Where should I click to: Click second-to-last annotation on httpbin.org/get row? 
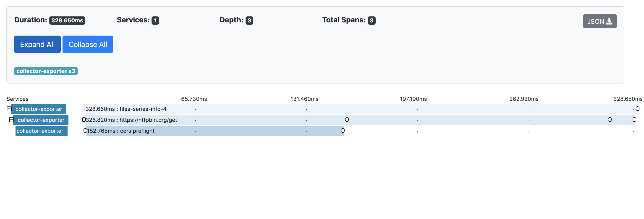[x=610, y=120]
